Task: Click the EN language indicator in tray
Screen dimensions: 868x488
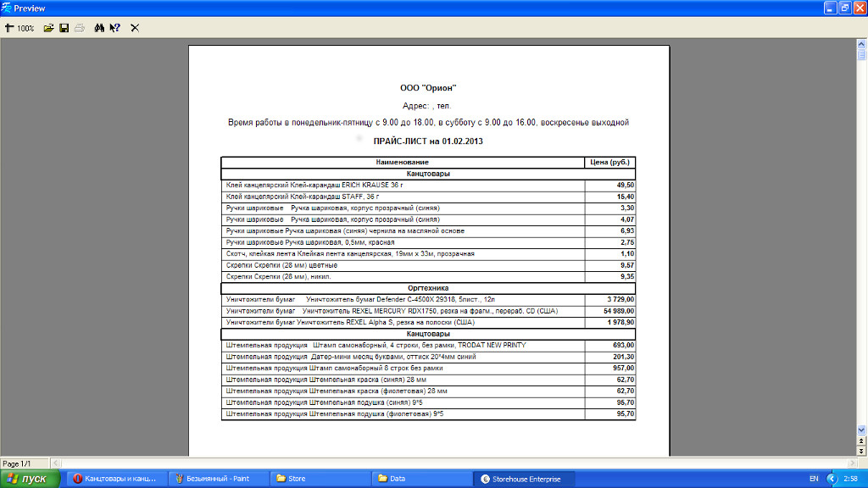Action: pyautogui.click(x=814, y=479)
